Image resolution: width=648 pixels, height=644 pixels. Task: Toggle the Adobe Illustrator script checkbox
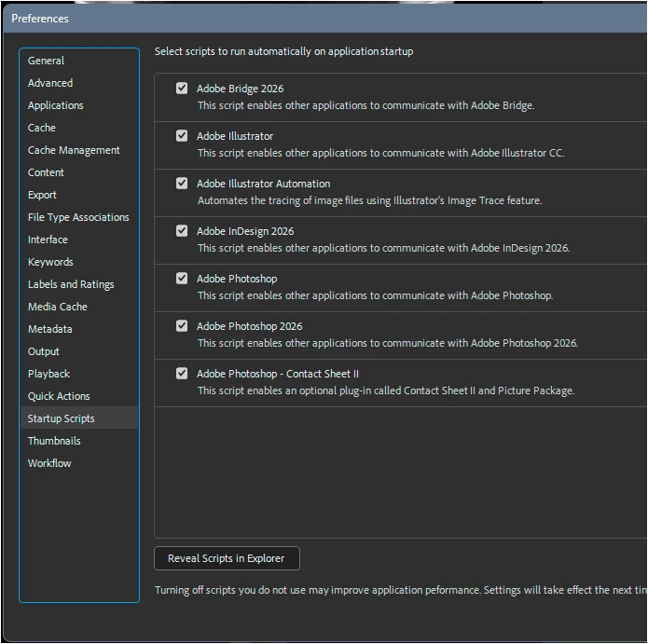(x=182, y=136)
